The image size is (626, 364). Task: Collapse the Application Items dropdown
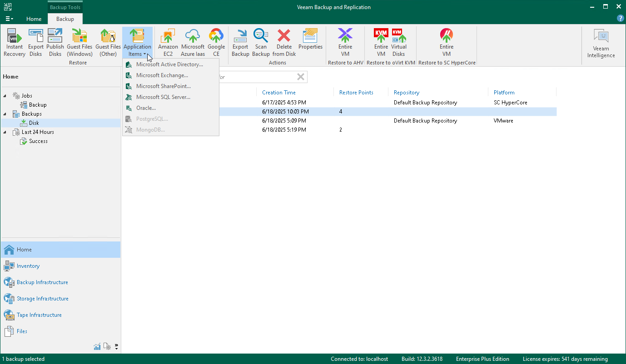137,43
